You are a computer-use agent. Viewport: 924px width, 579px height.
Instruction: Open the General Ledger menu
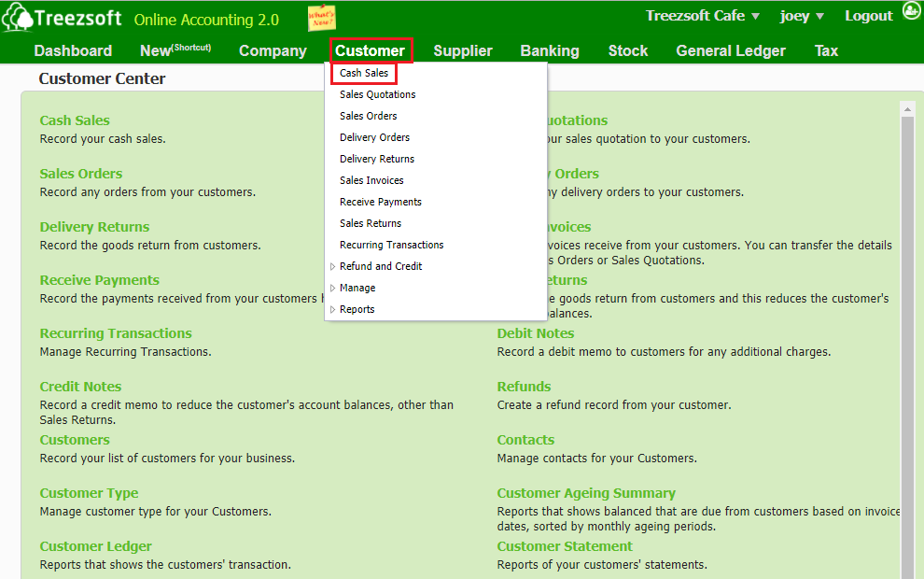[x=730, y=50]
